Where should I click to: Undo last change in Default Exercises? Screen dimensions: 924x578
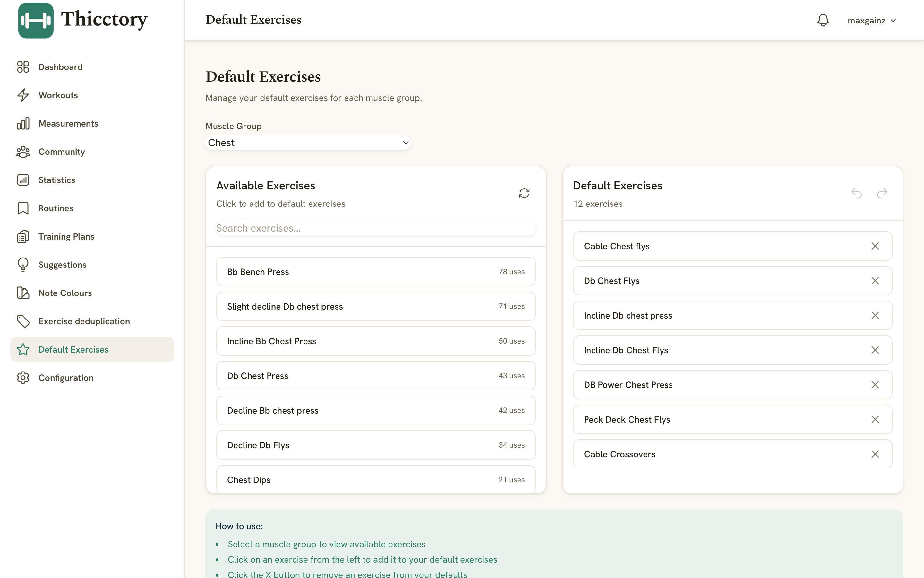coord(856,193)
